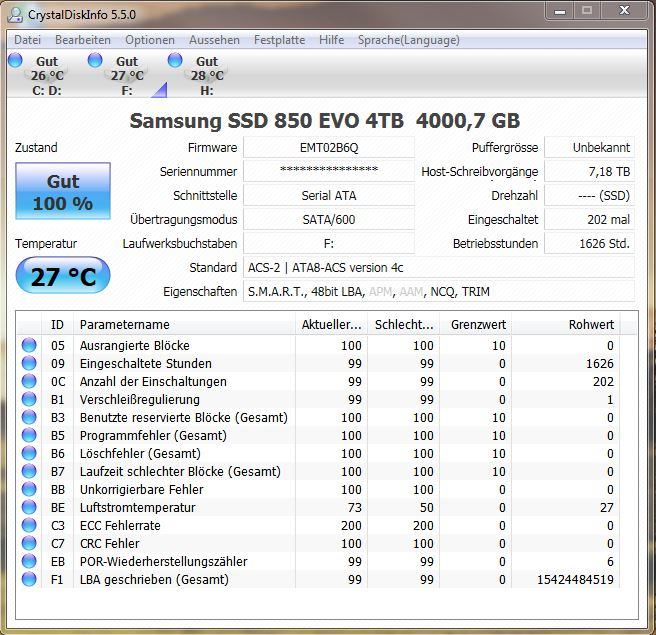Close the CrystalDiskInfo window
This screenshot has height=635, width=656.
624,11
